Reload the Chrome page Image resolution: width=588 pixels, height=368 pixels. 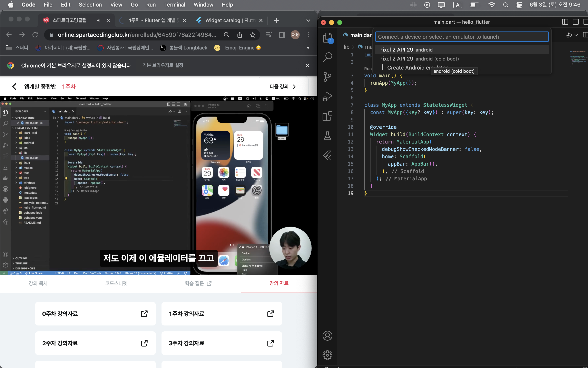click(x=35, y=35)
